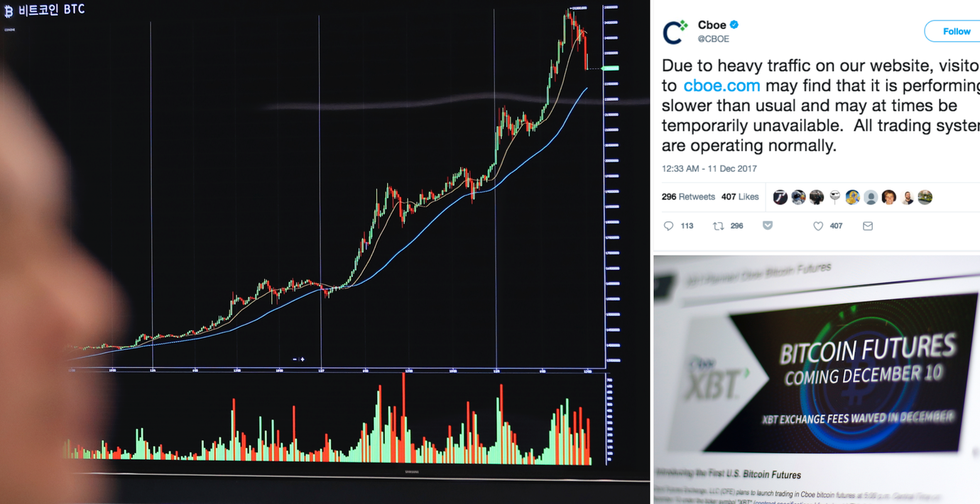Open the cboe.com link in the tweet

point(722,86)
